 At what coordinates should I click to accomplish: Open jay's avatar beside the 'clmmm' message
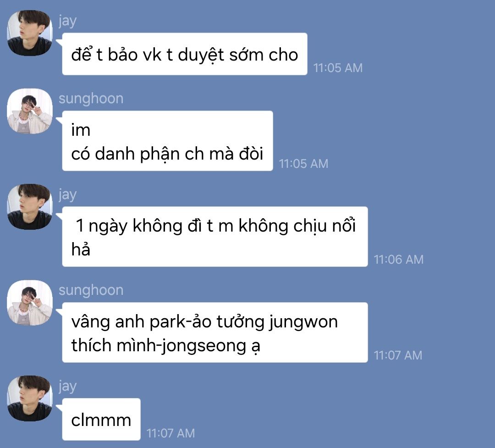[x=30, y=398]
